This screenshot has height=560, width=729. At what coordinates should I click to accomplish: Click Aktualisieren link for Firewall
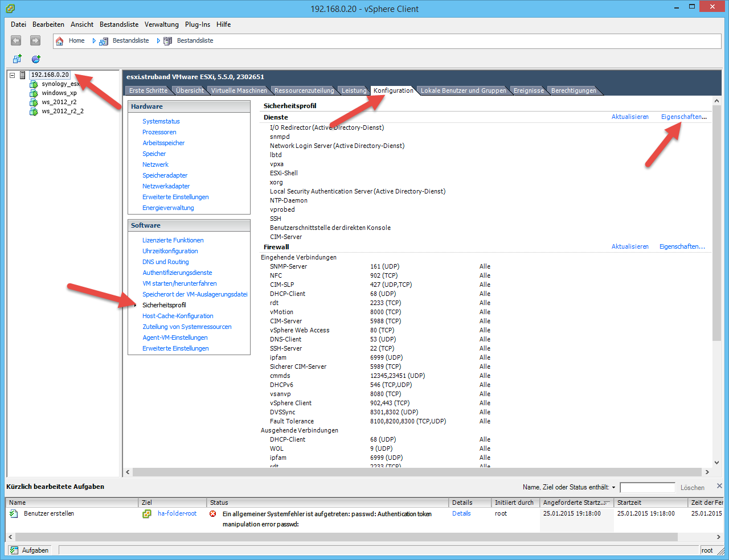tap(630, 246)
